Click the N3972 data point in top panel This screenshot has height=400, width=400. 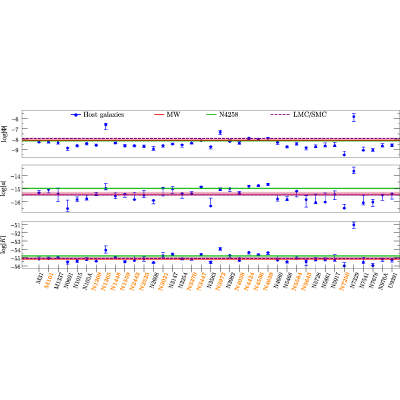(220, 132)
